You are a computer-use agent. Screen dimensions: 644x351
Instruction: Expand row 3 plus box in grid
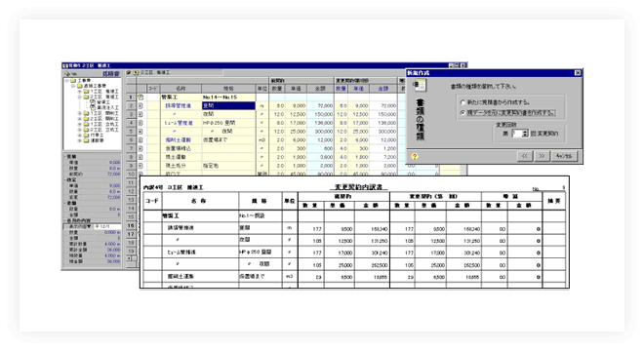point(141,114)
